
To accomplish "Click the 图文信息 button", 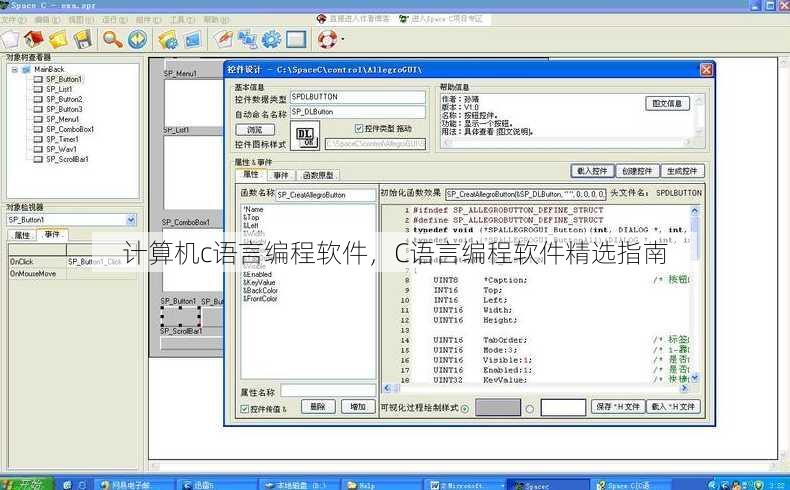I will 667,103.
